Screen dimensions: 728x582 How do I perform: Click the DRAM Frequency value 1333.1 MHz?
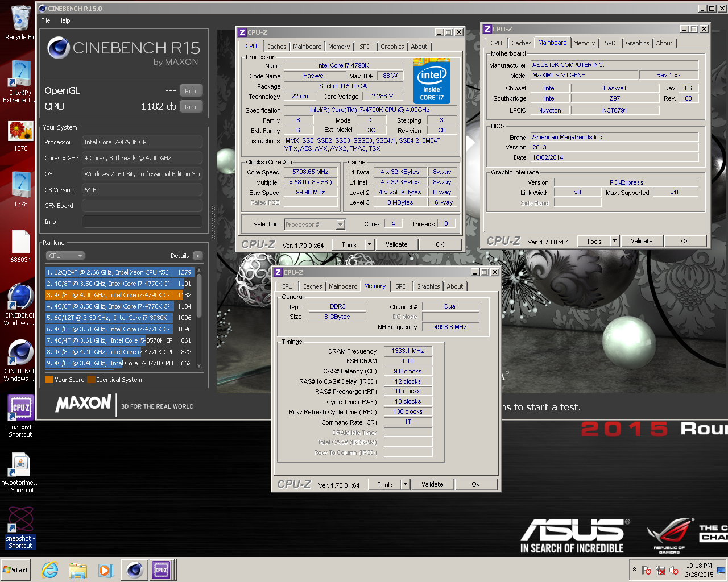408,351
